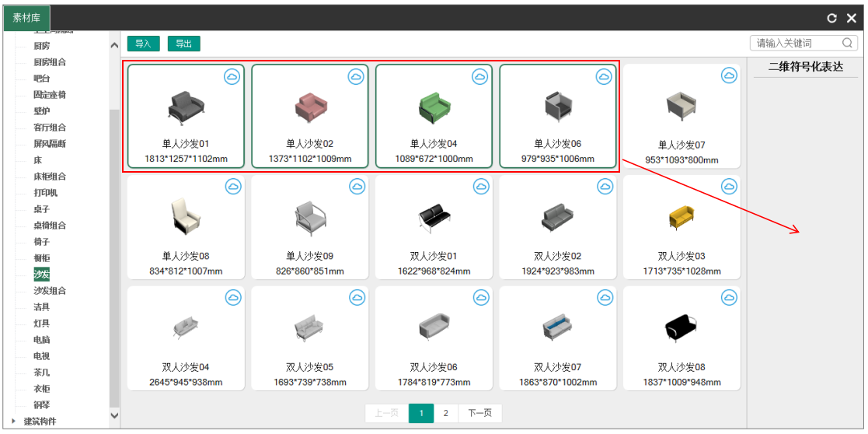
Task: Choose the 客厅组合 category
Action: 50,128
